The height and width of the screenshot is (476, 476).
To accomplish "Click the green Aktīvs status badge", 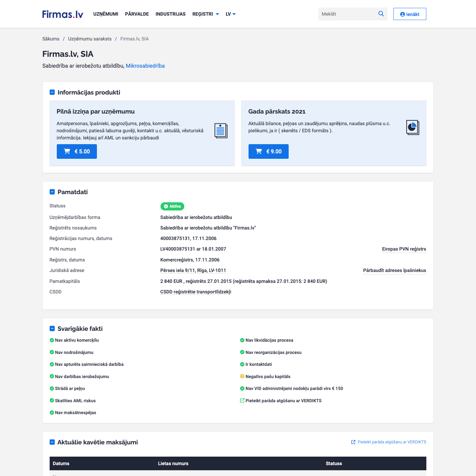I will 172,206.
